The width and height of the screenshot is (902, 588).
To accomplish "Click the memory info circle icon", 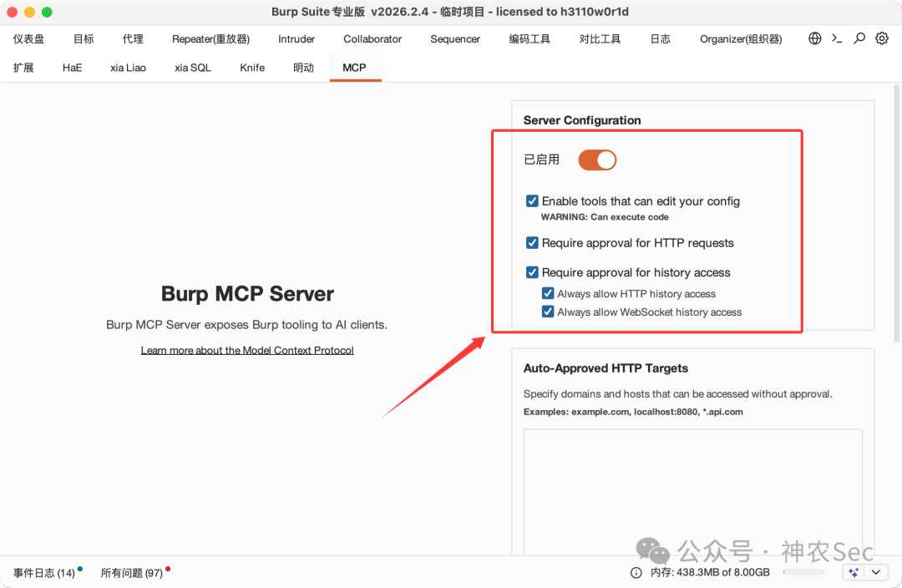I will tap(636, 572).
